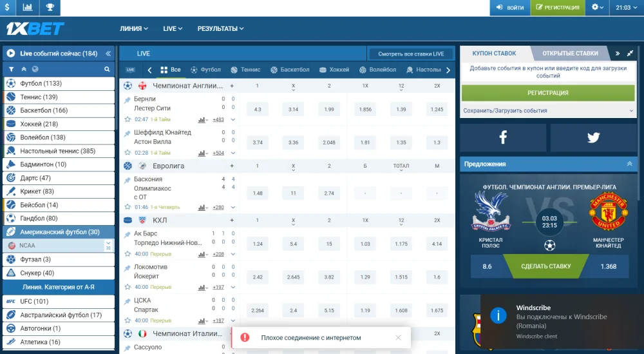Switch to ОТКРЫТЫЕ СТАВКИ tab
The height and width of the screenshot is (354, 644).
tap(570, 54)
